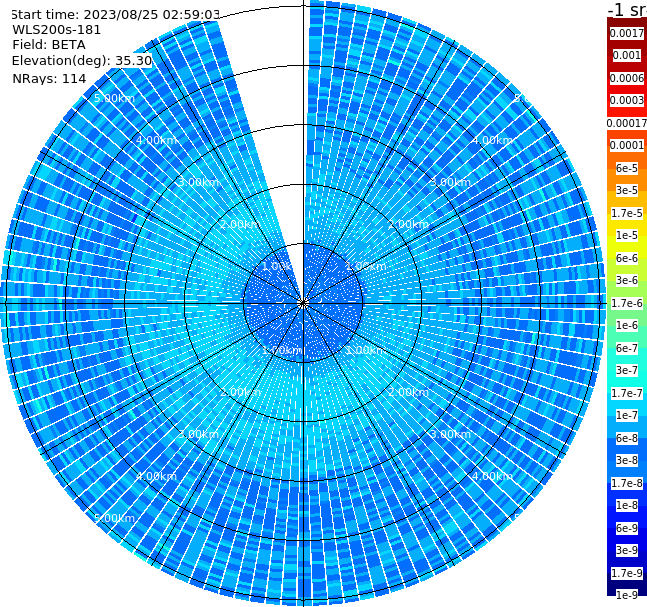This screenshot has height=607, width=647.
Task: Click the 3e-5 colorbar label
Action: click(x=627, y=190)
